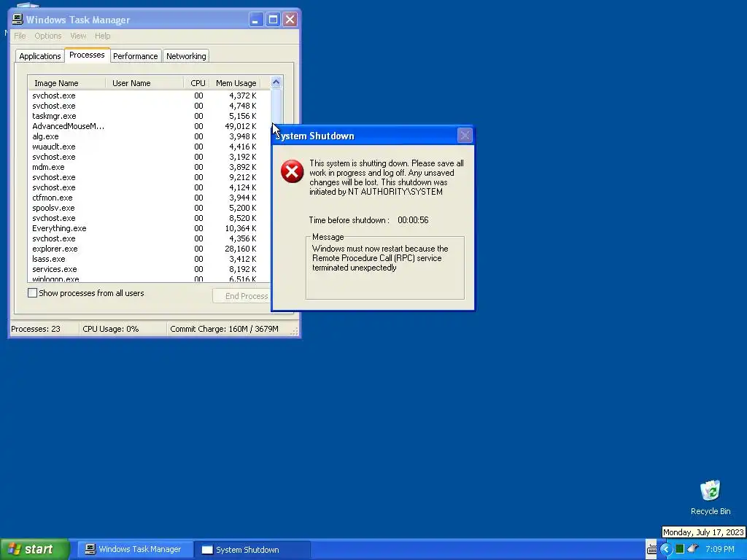The width and height of the screenshot is (747, 560).
Task: Click the 28,160 K memory value
Action: tap(240, 249)
